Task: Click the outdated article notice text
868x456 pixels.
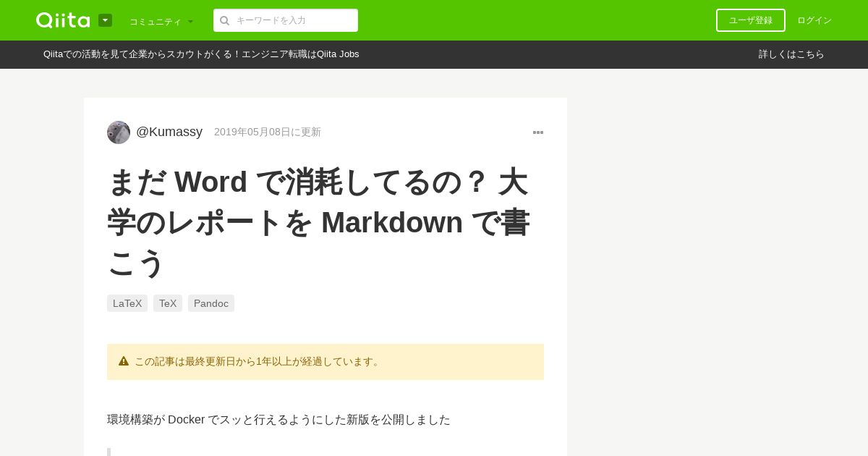Action: (x=258, y=361)
